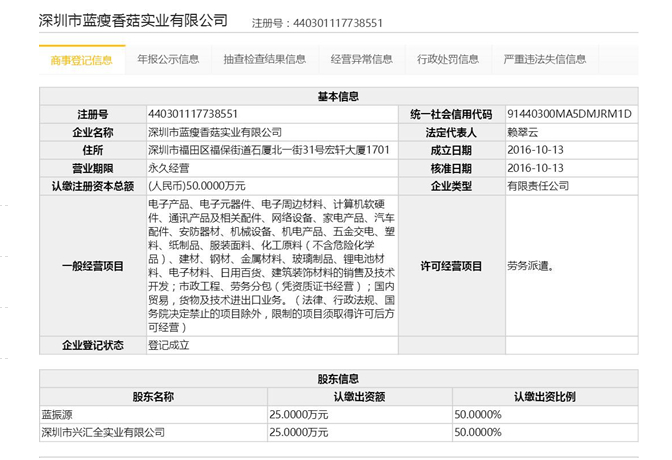Go to the 经营异常信息 tab
This screenshot has height=460, width=672.
click(x=361, y=60)
